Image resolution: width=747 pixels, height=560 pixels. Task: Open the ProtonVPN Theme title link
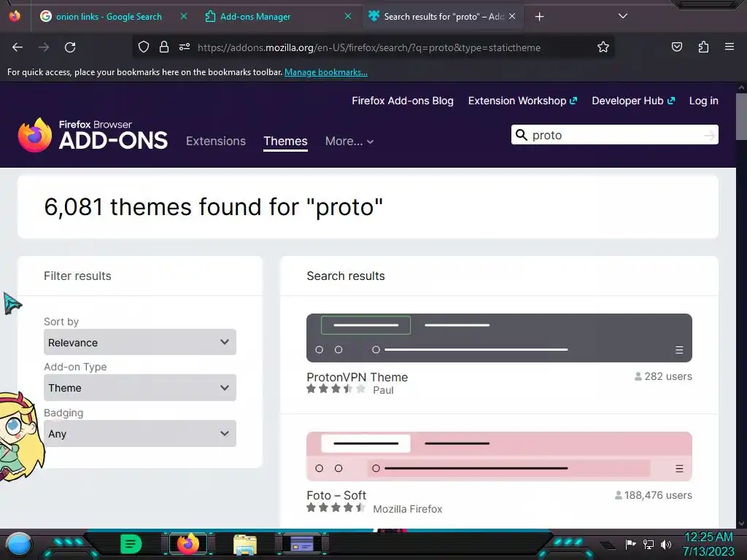(x=357, y=377)
